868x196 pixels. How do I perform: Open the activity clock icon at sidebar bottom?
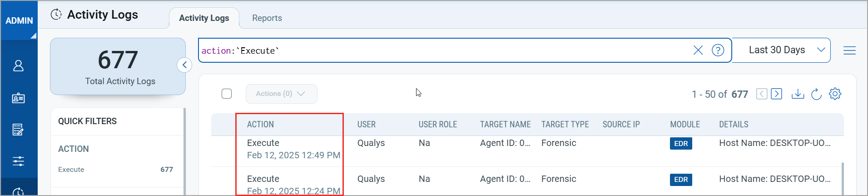pyautogui.click(x=18, y=191)
